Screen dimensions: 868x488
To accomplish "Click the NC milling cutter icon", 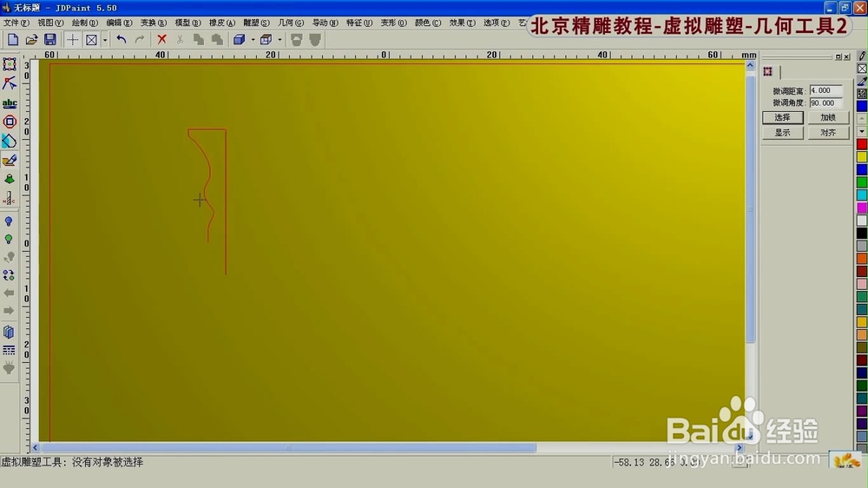I will 10,198.
